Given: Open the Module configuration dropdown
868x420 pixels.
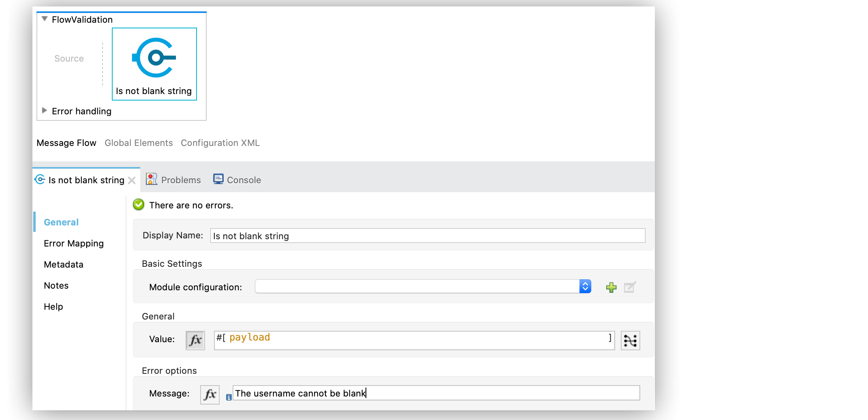Looking at the screenshot, I should pyautogui.click(x=585, y=286).
